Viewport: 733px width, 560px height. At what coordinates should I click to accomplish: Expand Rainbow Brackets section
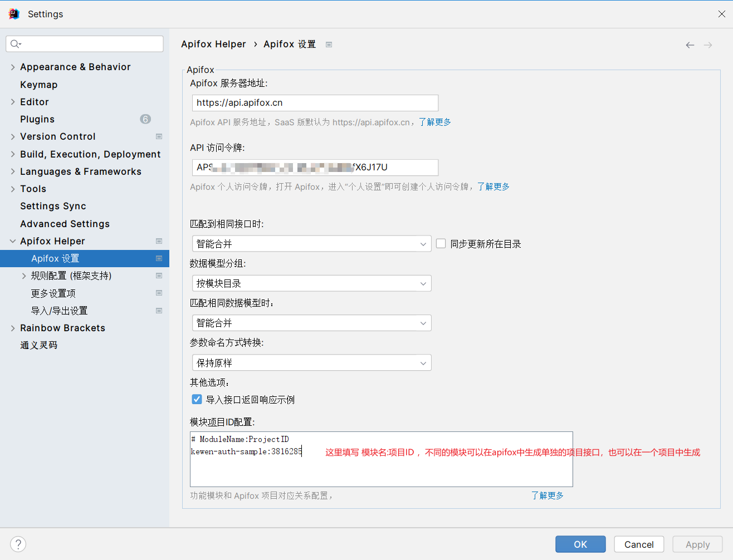[13, 328]
